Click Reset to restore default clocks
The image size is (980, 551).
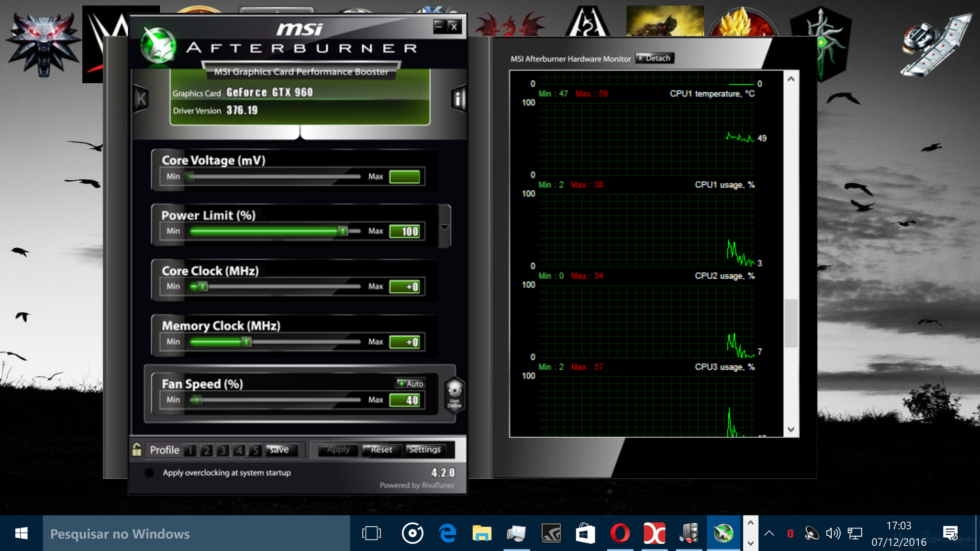coord(381,450)
